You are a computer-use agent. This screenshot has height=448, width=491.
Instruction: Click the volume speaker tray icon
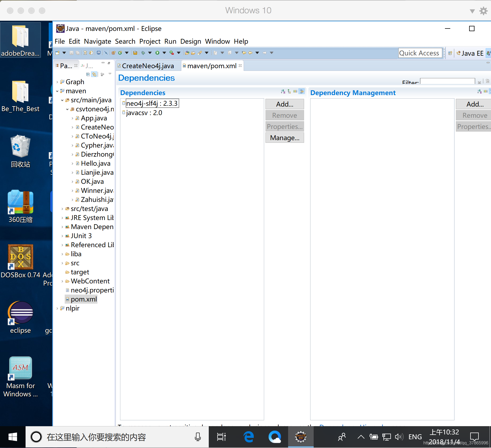[x=399, y=437]
